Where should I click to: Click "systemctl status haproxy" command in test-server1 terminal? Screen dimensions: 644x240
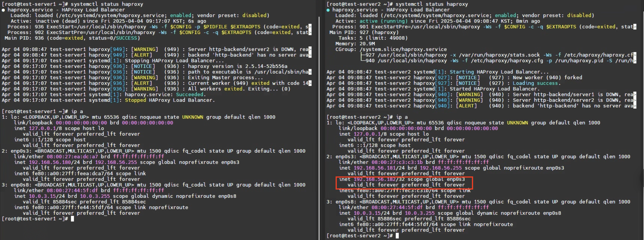[107, 4]
